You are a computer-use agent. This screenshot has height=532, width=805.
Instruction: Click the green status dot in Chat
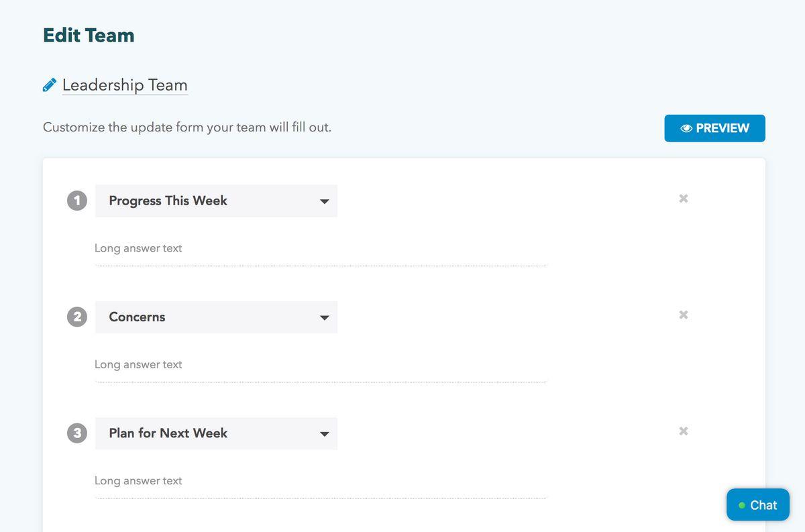pyautogui.click(x=741, y=506)
